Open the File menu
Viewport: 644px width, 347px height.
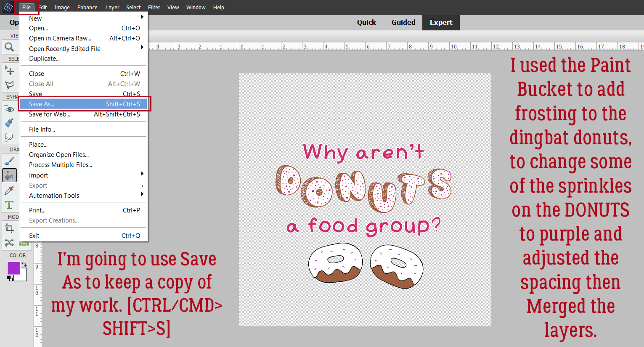point(27,7)
